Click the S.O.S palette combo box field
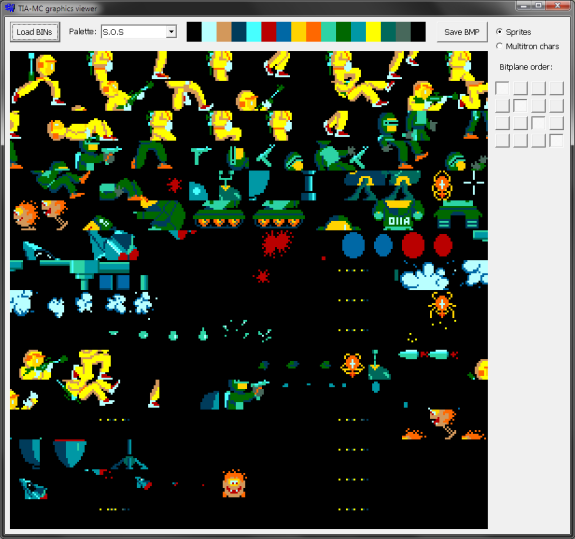 click(x=139, y=32)
